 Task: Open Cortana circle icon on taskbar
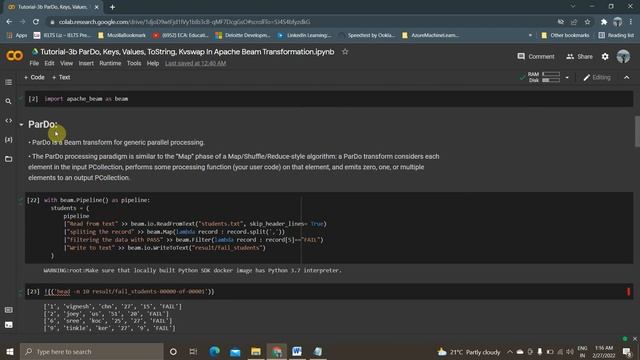coord(173,351)
